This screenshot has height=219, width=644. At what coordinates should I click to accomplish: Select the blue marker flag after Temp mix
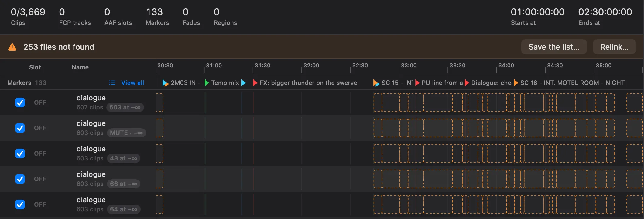click(x=244, y=83)
